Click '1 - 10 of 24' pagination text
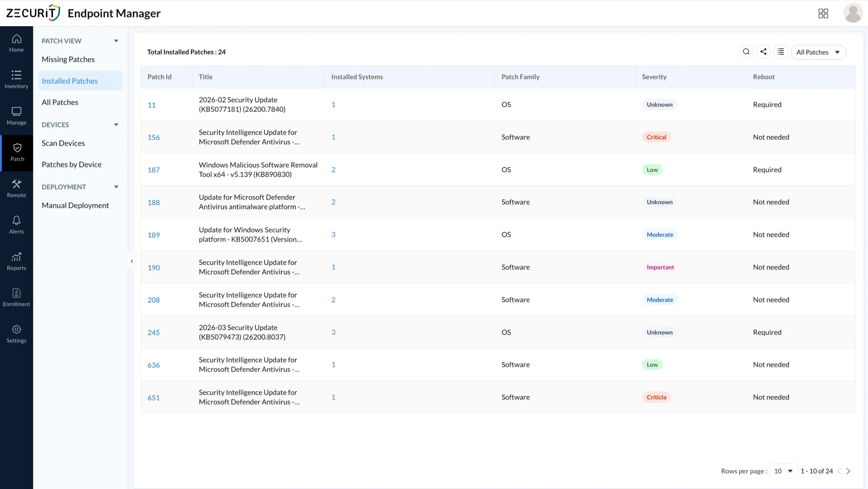This screenshot has height=489, width=868. (816, 471)
